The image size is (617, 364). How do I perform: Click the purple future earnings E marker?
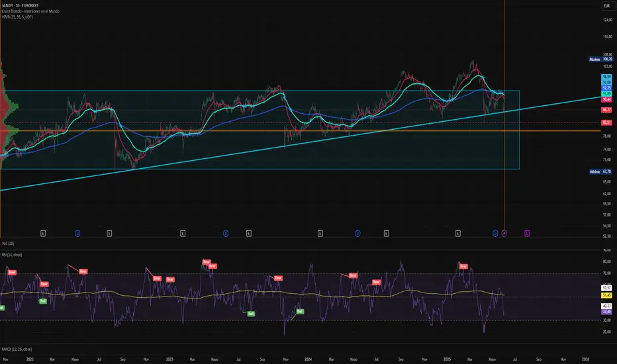pos(527,233)
